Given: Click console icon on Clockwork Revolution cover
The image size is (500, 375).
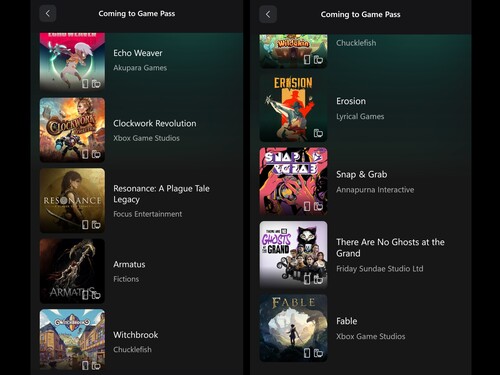Looking at the screenshot, I should [85, 154].
